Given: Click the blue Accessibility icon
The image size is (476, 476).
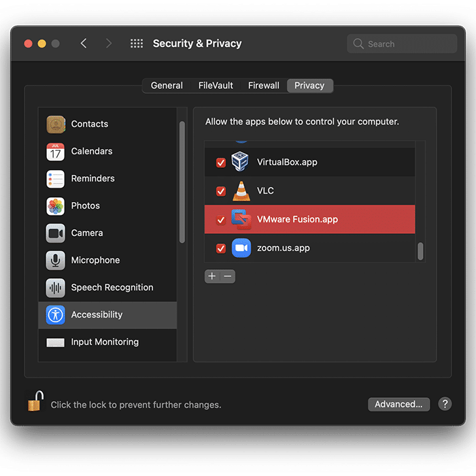Looking at the screenshot, I should pyautogui.click(x=56, y=315).
